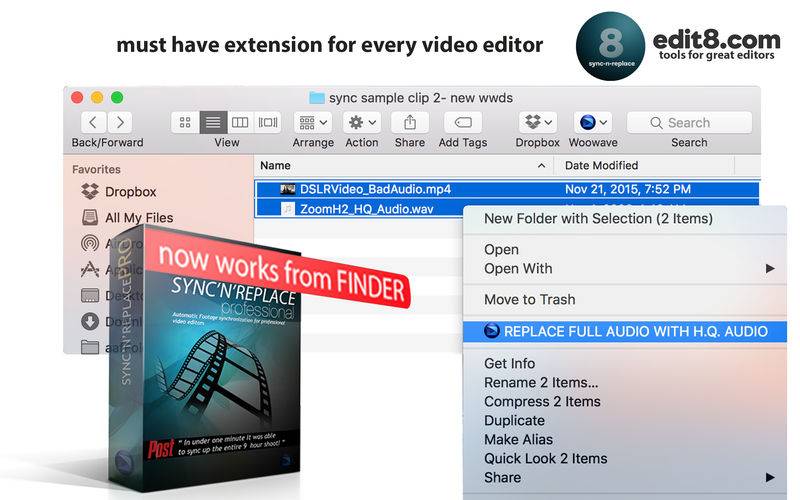Screen dimensions: 800x500
Task: Open the Arrange dropdown in toolbar
Action: click(313, 122)
